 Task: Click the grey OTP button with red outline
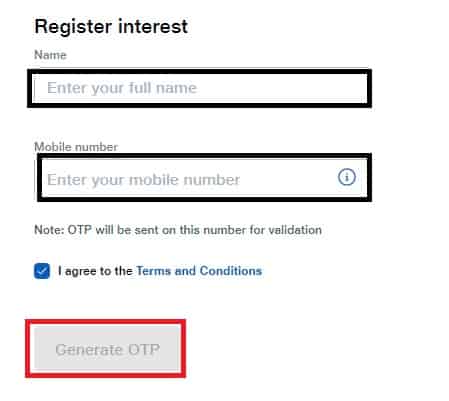pyautogui.click(x=107, y=349)
